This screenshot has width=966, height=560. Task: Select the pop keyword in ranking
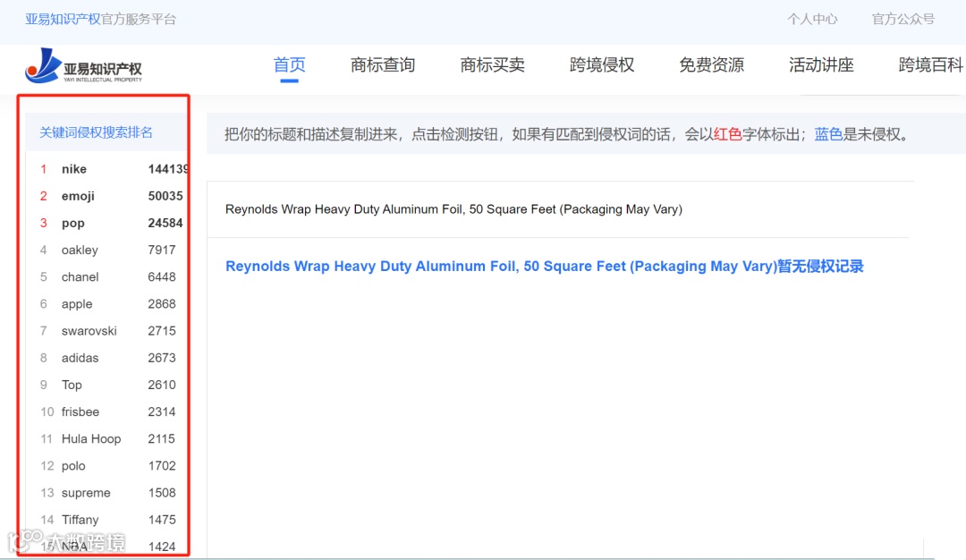[x=72, y=223]
